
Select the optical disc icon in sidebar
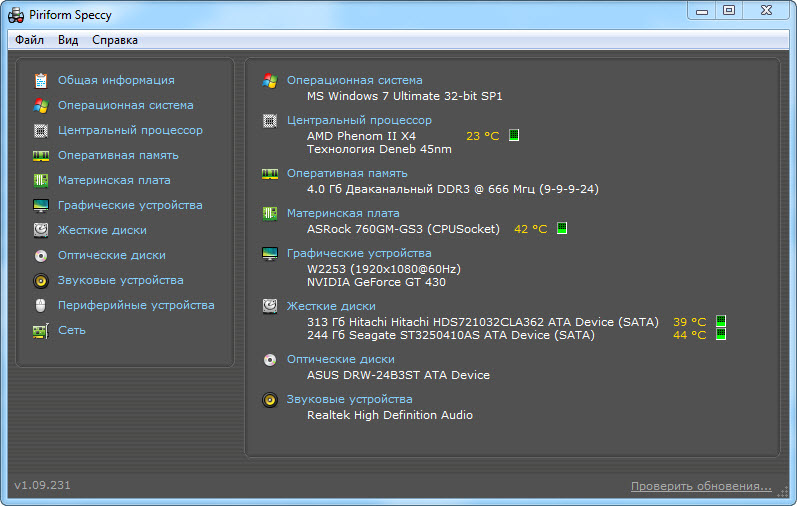(41, 255)
